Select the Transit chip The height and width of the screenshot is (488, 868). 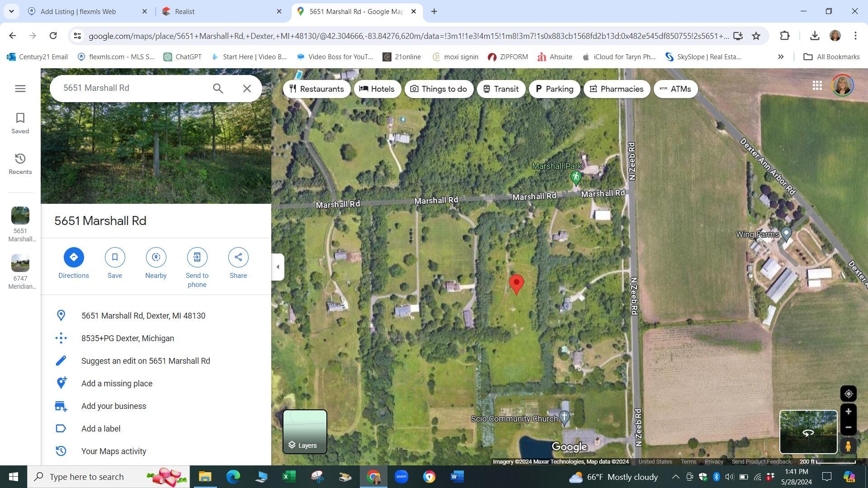[x=501, y=89]
